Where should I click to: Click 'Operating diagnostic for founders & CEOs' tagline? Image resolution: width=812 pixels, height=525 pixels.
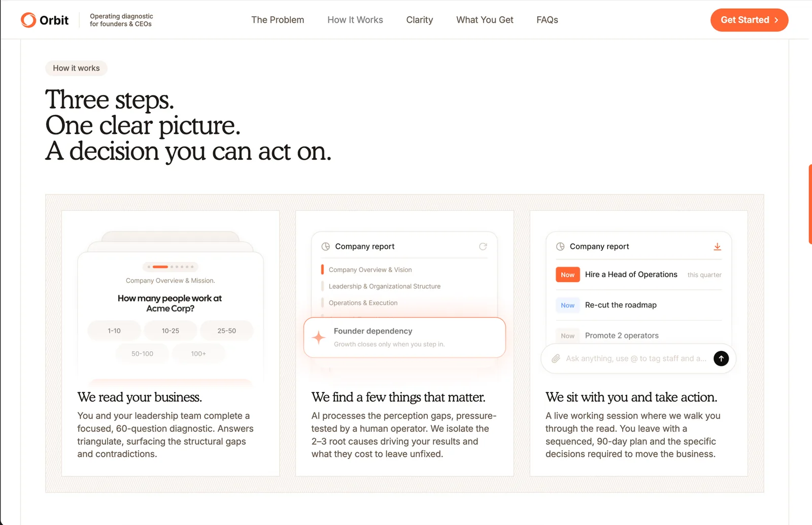point(121,20)
